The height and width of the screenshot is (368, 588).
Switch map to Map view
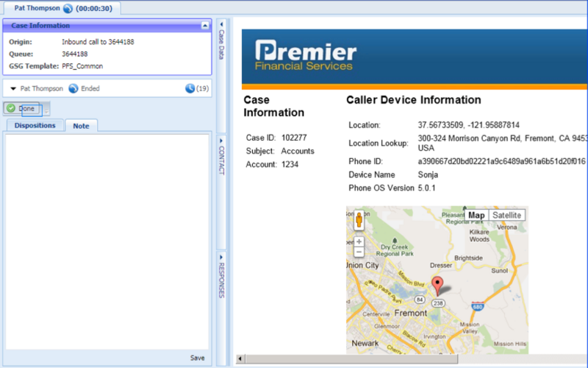click(x=476, y=215)
